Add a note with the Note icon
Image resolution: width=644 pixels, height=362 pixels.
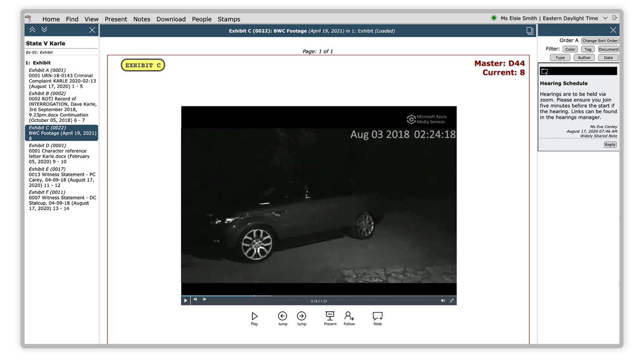pyautogui.click(x=377, y=316)
